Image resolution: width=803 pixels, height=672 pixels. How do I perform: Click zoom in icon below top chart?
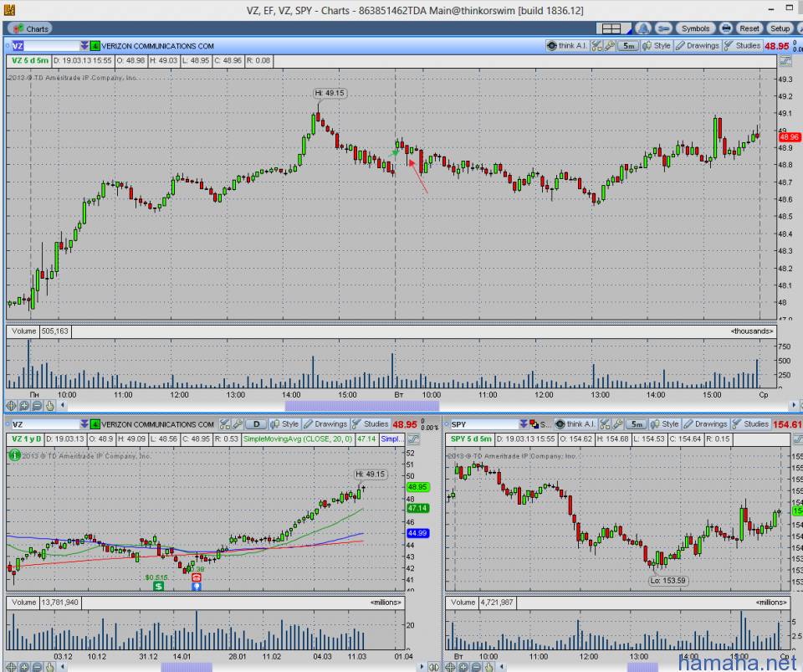(x=24, y=406)
